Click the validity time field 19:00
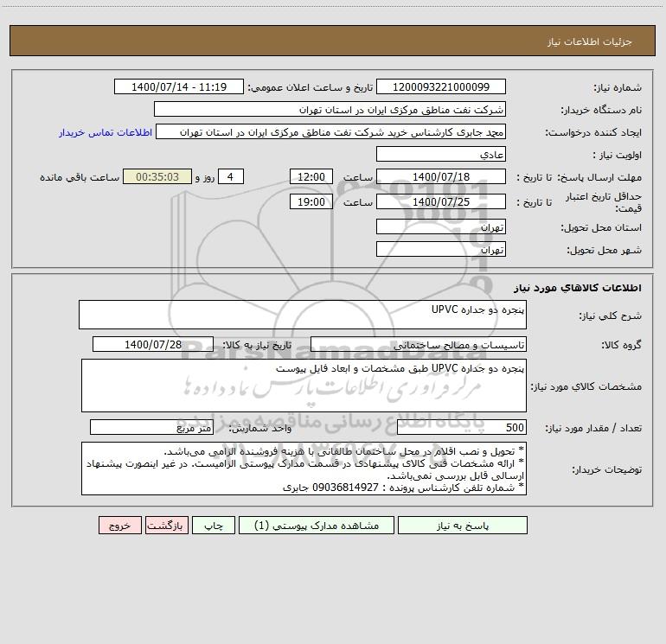This screenshot has width=666, height=644. click(311, 201)
